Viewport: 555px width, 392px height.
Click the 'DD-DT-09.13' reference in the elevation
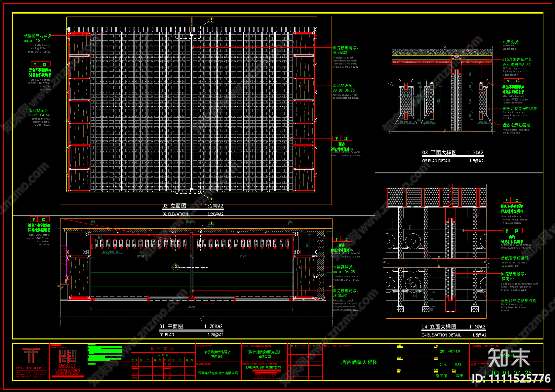(x=35, y=41)
